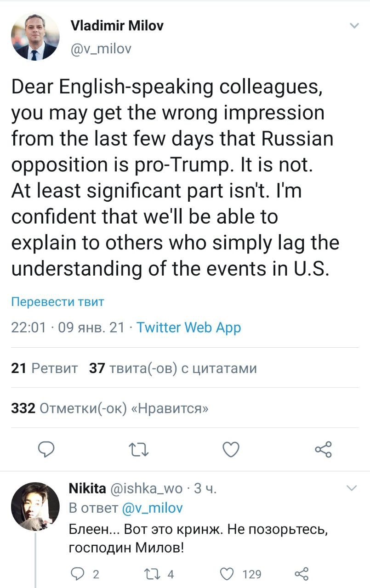370x588 pixels.
Task: Reply to Vladimir Milov's tweet
Action: point(46,450)
